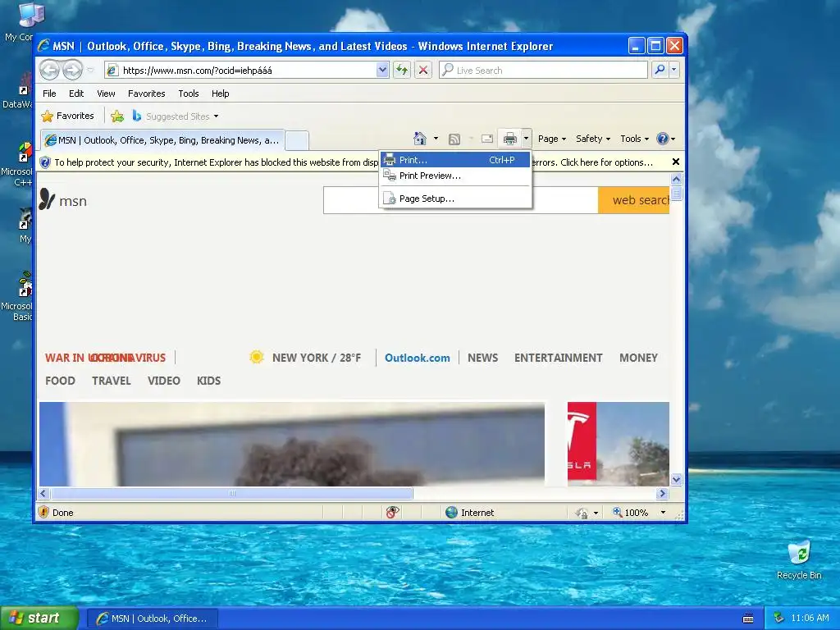Click the Favorites star button
This screenshot has width=840, height=630.
[x=67, y=116]
